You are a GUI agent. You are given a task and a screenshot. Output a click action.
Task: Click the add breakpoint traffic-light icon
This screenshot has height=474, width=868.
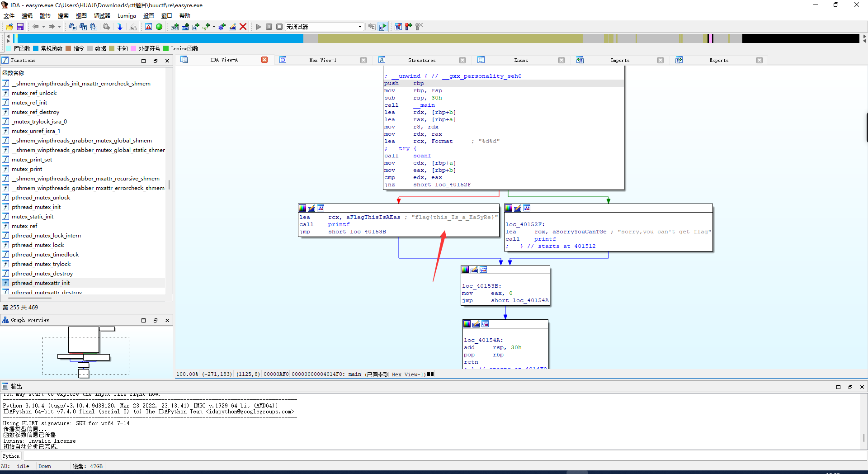409,27
